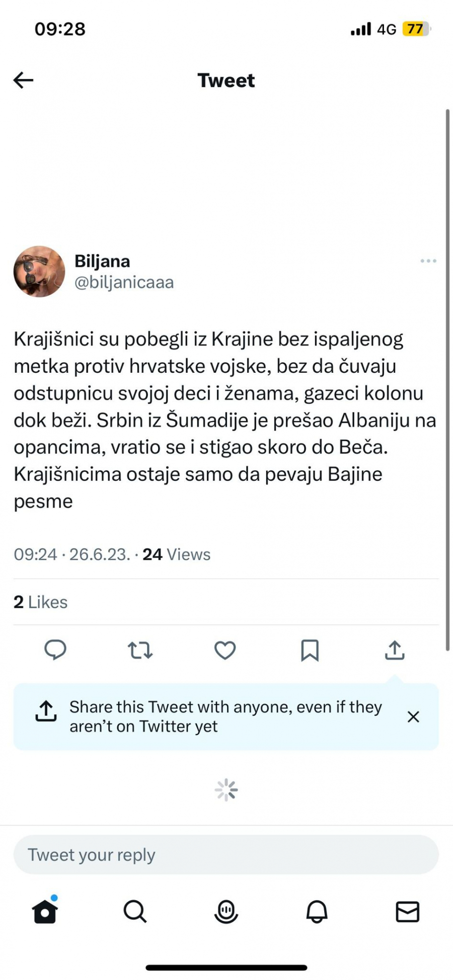Tap the 24 Views count
453x980 pixels.
[176, 554]
